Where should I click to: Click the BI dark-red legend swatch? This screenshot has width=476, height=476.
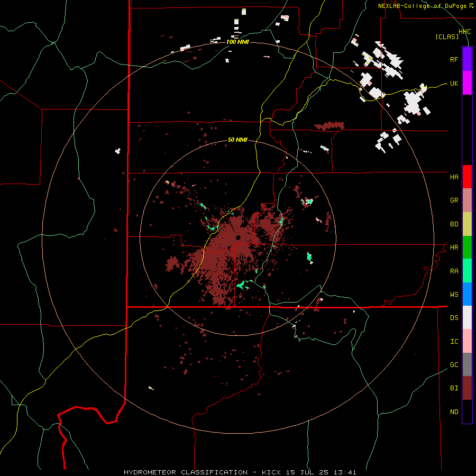coord(467,388)
